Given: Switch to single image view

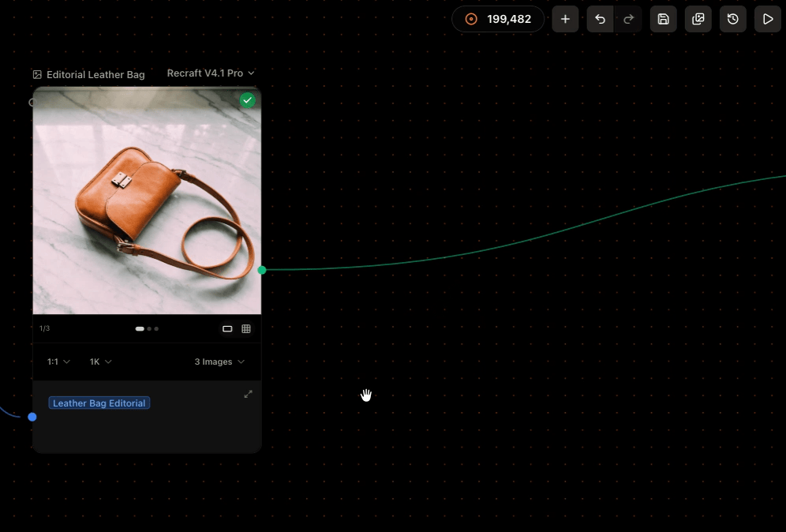Looking at the screenshot, I should [x=227, y=329].
